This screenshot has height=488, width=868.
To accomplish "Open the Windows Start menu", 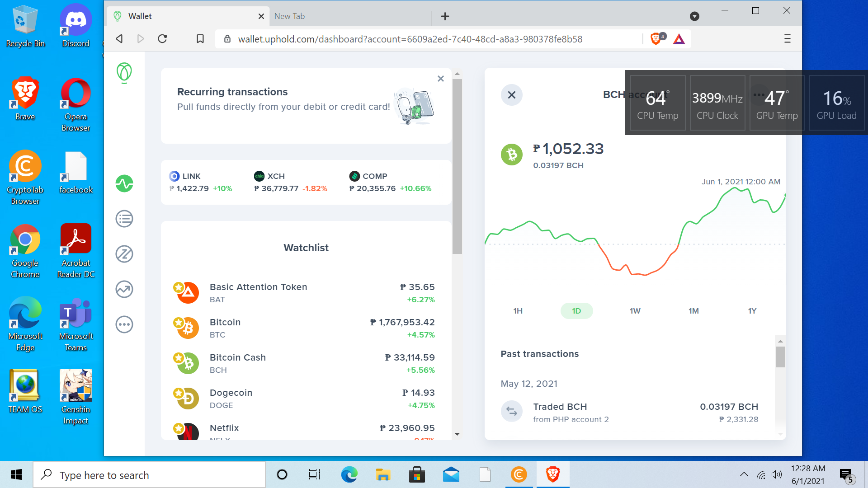I will (x=16, y=474).
